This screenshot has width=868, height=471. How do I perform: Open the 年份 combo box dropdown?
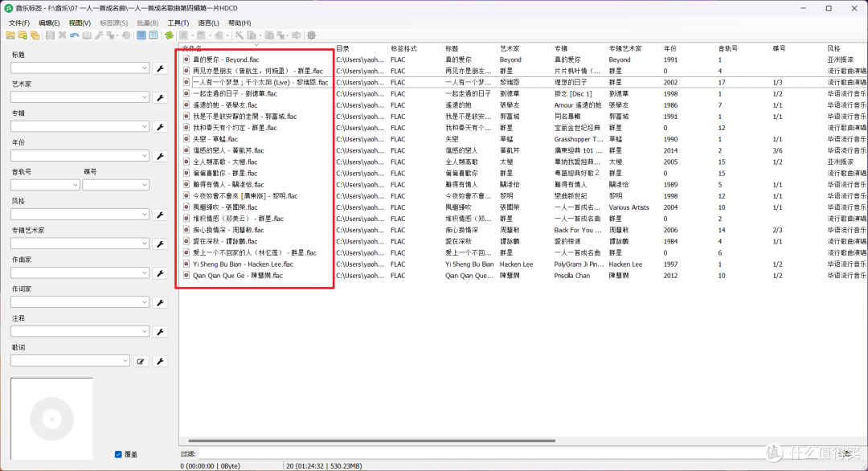coord(145,156)
